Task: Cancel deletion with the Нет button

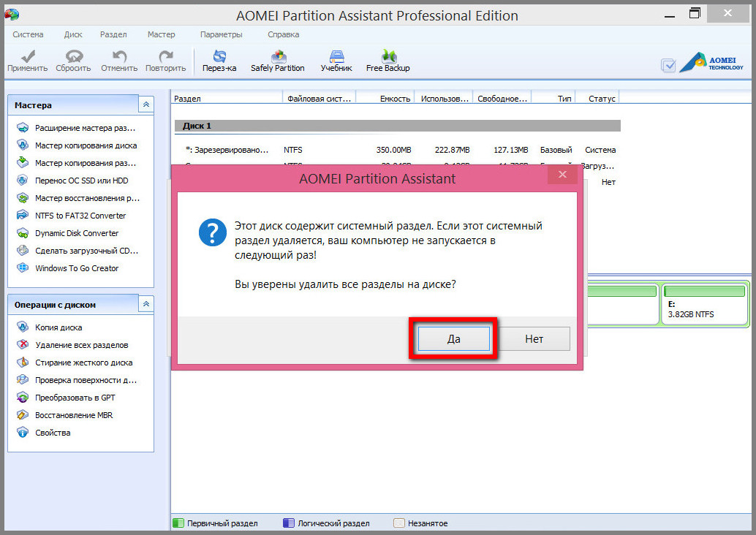Action: [x=534, y=339]
